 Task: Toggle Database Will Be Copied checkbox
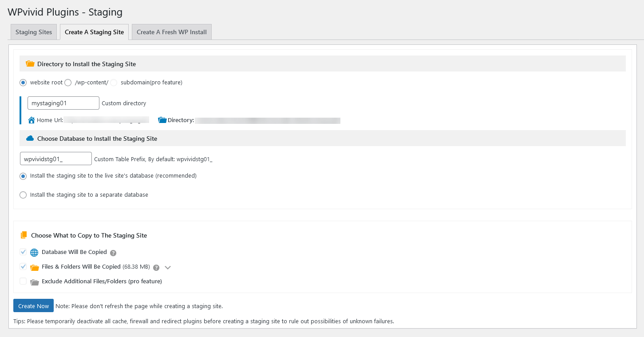(23, 252)
